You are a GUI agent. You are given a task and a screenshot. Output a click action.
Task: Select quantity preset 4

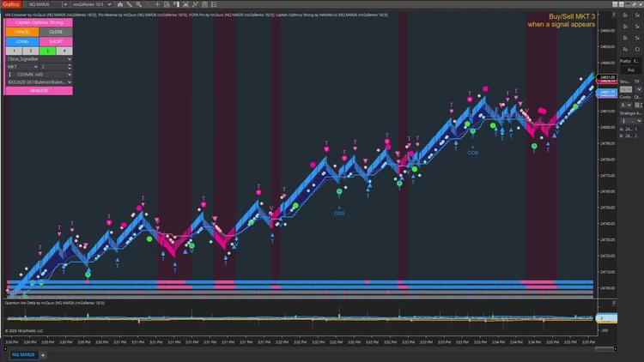64,51
